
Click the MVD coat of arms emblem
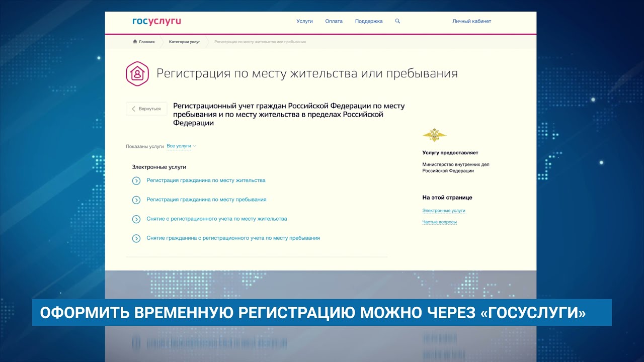tap(434, 135)
